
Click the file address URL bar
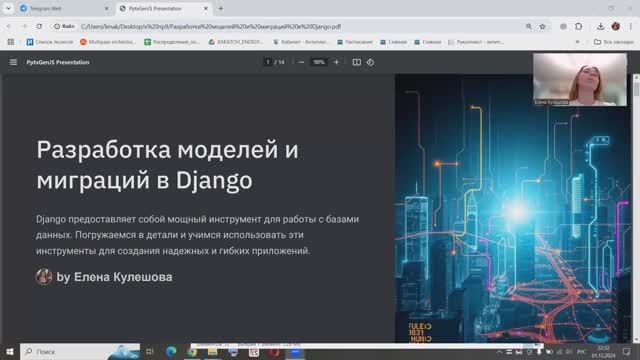coord(211,27)
